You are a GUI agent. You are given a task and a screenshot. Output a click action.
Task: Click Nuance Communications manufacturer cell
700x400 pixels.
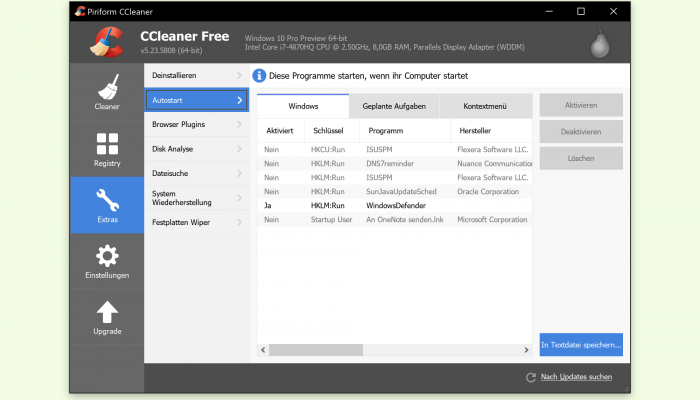click(495, 163)
